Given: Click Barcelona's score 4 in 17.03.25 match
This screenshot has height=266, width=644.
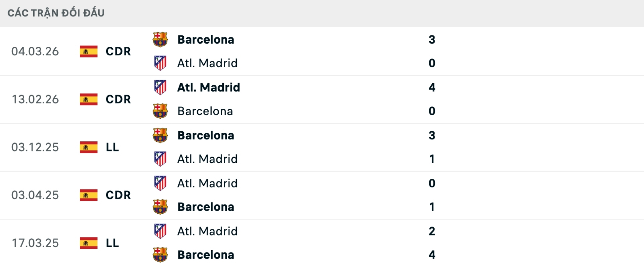Looking at the screenshot, I should pos(432,255).
